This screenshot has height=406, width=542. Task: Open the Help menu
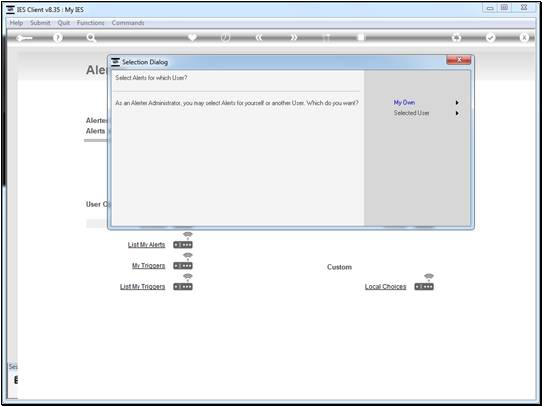16,23
